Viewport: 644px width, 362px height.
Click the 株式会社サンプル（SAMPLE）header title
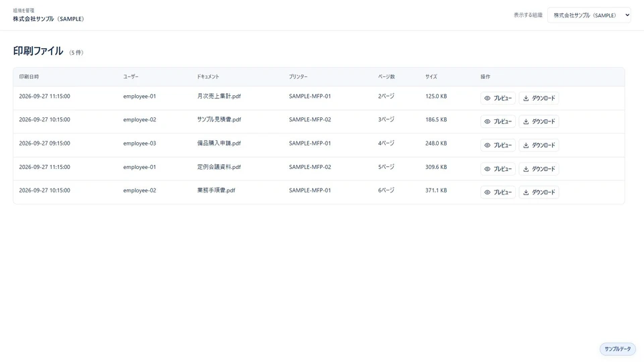click(48, 19)
